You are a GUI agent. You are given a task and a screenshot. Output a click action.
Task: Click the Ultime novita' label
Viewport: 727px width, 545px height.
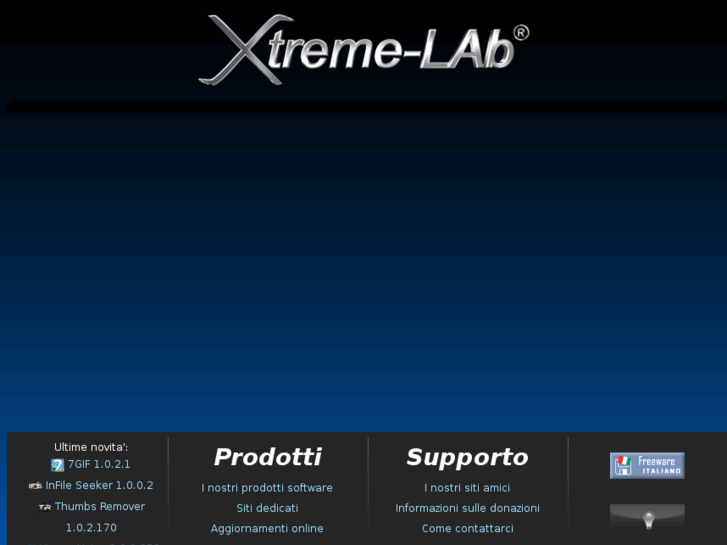[x=91, y=447]
